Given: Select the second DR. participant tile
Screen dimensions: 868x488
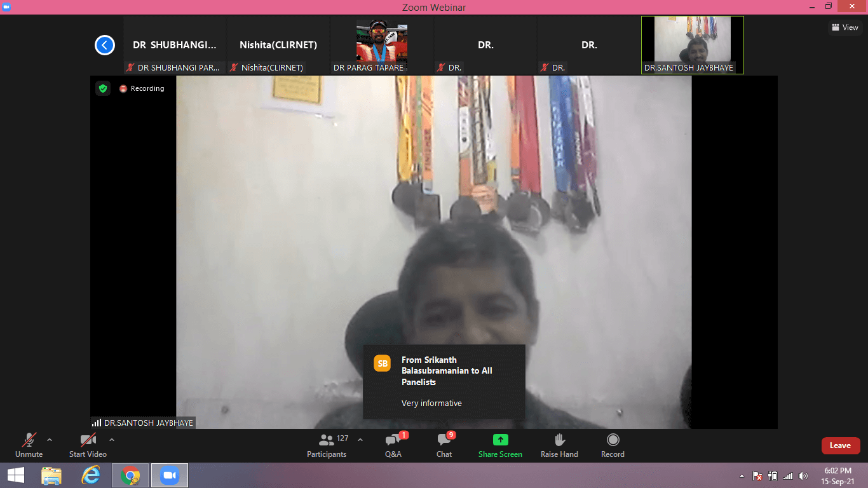Looking at the screenshot, I should coord(589,45).
